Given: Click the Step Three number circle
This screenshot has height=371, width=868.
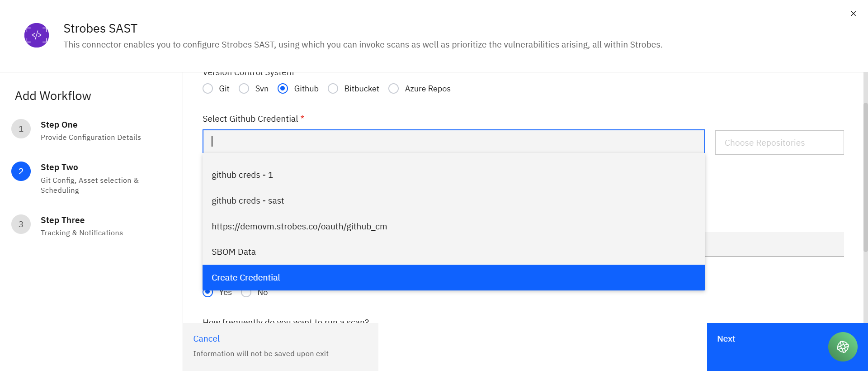Looking at the screenshot, I should click(x=21, y=224).
